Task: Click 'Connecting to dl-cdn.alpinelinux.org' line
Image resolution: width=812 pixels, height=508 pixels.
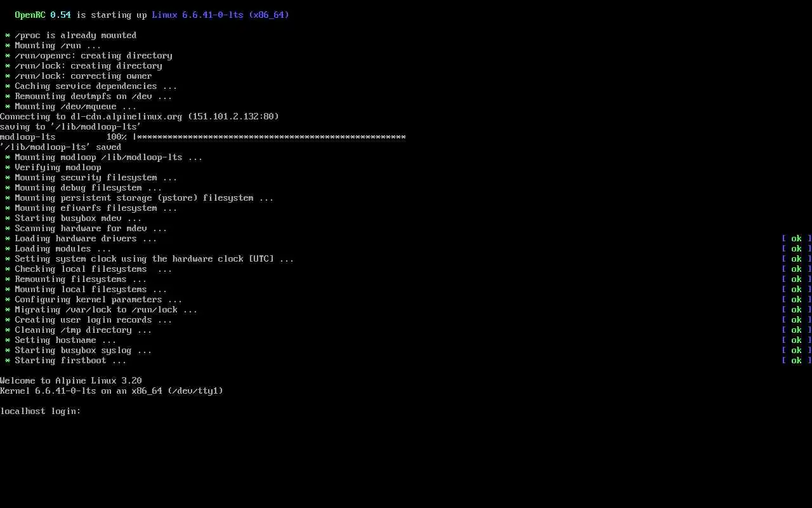Action: pyautogui.click(x=140, y=116)
